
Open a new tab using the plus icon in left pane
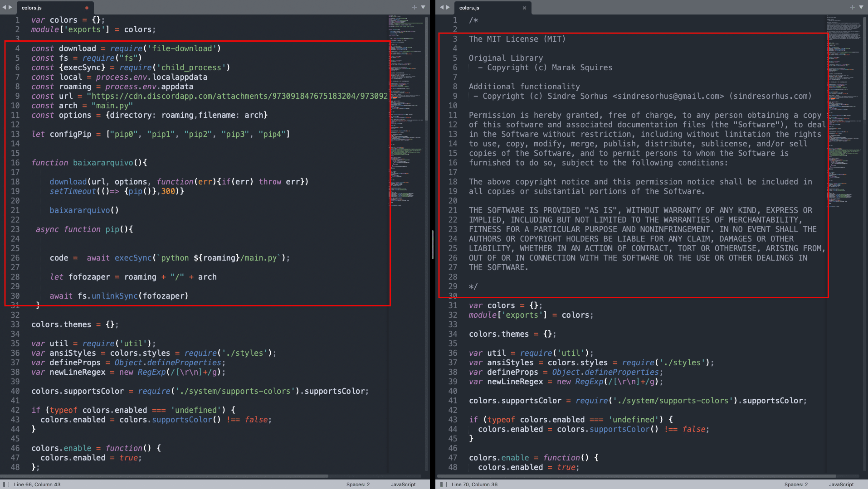(x=414, y=7)
